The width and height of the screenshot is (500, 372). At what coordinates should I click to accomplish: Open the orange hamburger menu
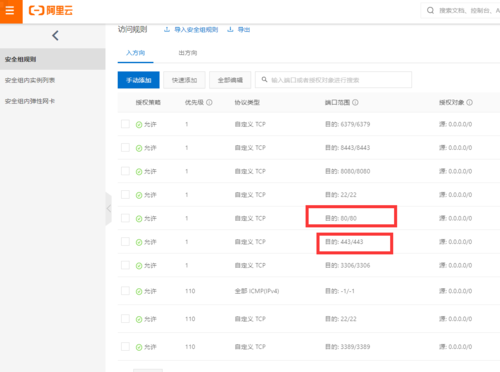coord(11,11)
